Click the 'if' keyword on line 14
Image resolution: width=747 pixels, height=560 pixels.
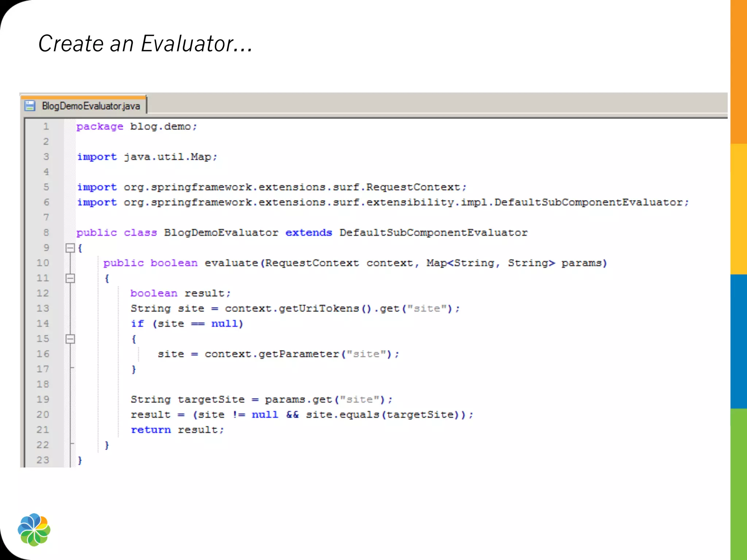coord(138,324)
